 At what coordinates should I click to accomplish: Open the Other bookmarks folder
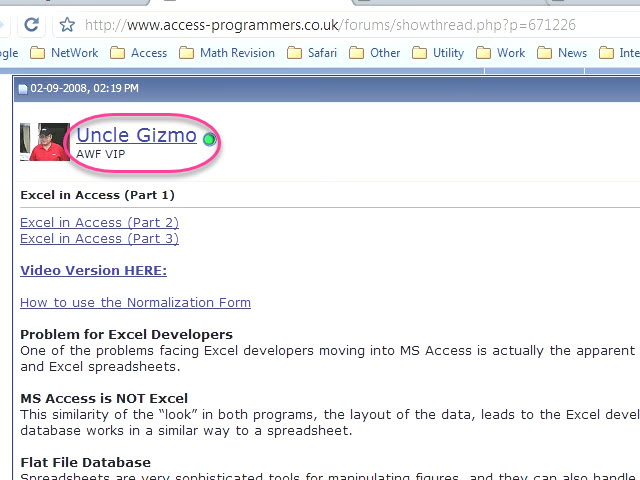coord(374,53)
